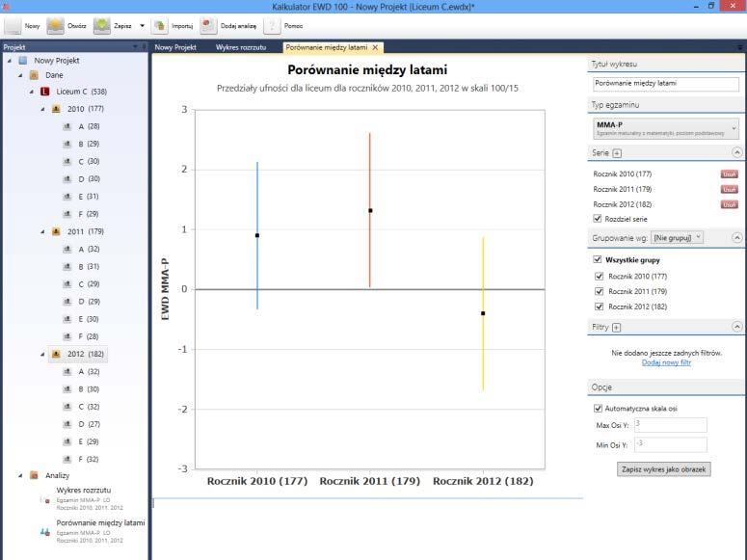Click the Max Osi Y field
The height and width of the screenshot is (560, 747).
point(670,425)
